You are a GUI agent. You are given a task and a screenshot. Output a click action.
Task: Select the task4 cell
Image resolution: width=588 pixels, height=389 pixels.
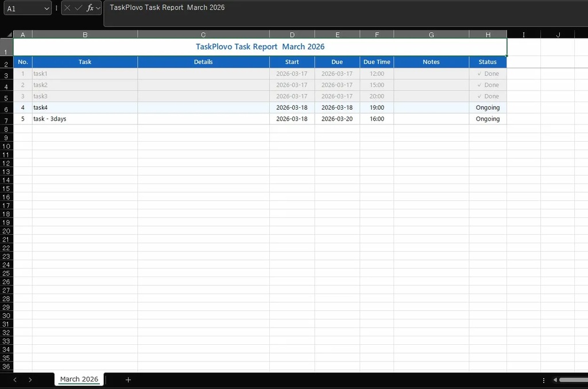tap(85, 107)
